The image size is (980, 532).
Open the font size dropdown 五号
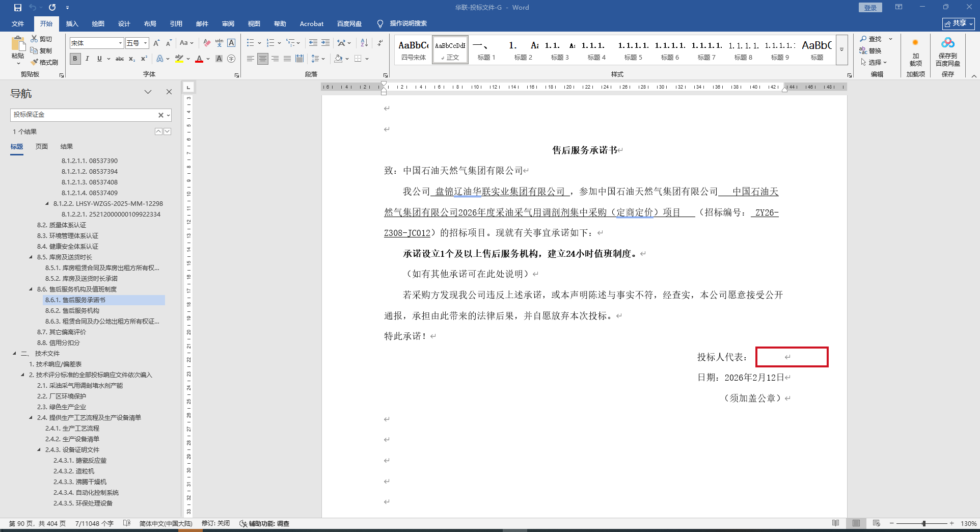[145, 43]
